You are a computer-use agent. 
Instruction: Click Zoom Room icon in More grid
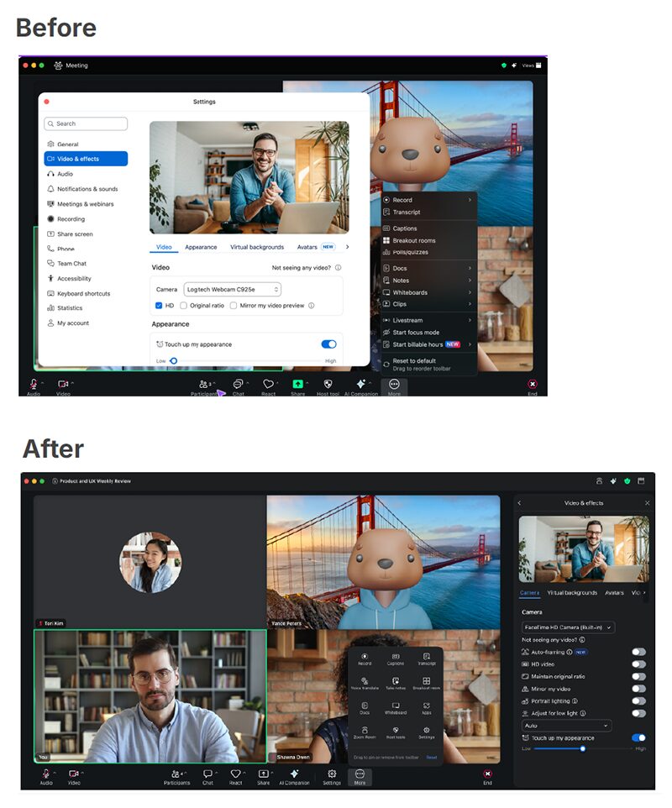(x=365, y=731)
